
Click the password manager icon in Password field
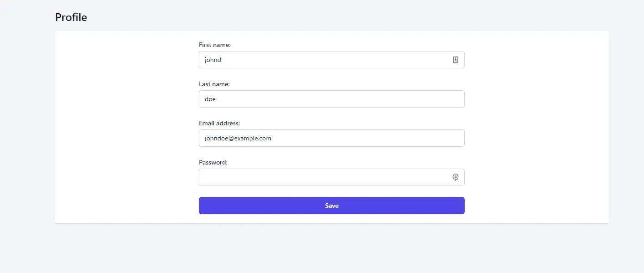[455, 177]
